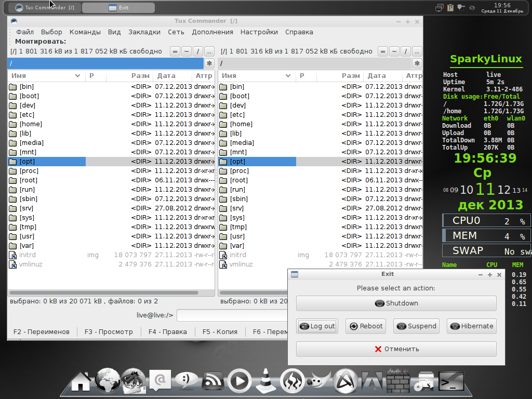Select Suspend in the Exit dialog
The height and width of the screenshot is (399, 532).
coord(416,326)
